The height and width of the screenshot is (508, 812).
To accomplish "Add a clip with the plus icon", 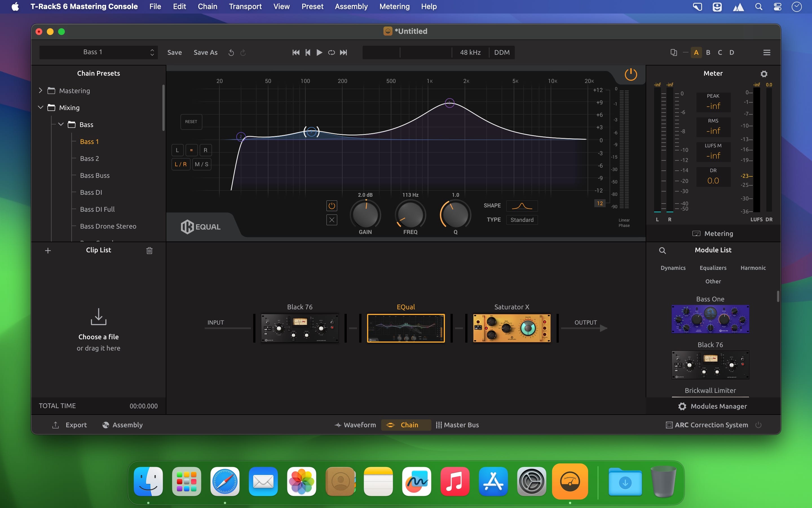I will point(48,251).
